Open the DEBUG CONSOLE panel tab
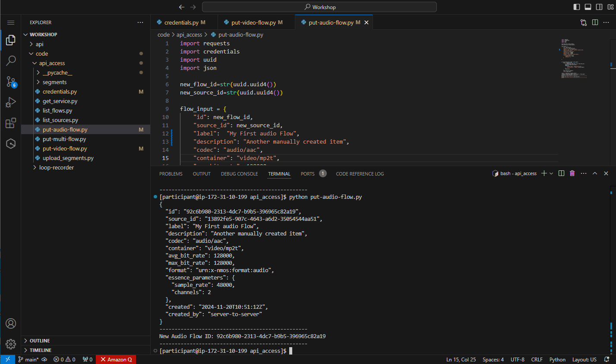The width and height of the screenshot is (616, 364). (239, 174)
